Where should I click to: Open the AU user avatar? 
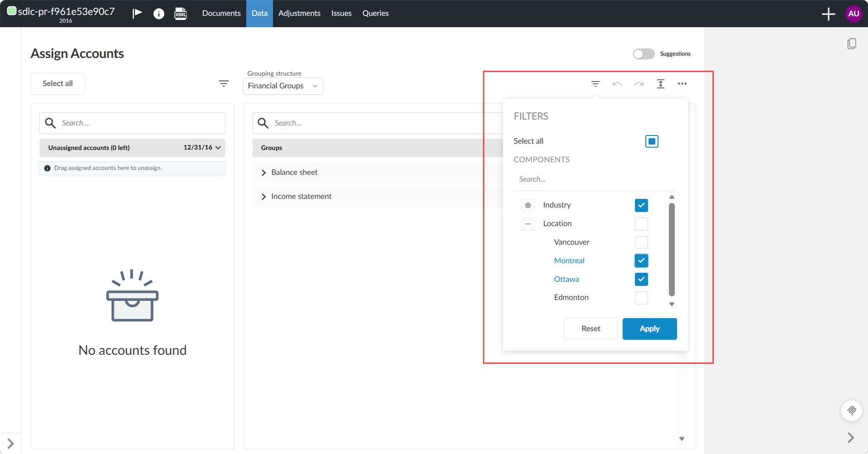pos(853,14)
